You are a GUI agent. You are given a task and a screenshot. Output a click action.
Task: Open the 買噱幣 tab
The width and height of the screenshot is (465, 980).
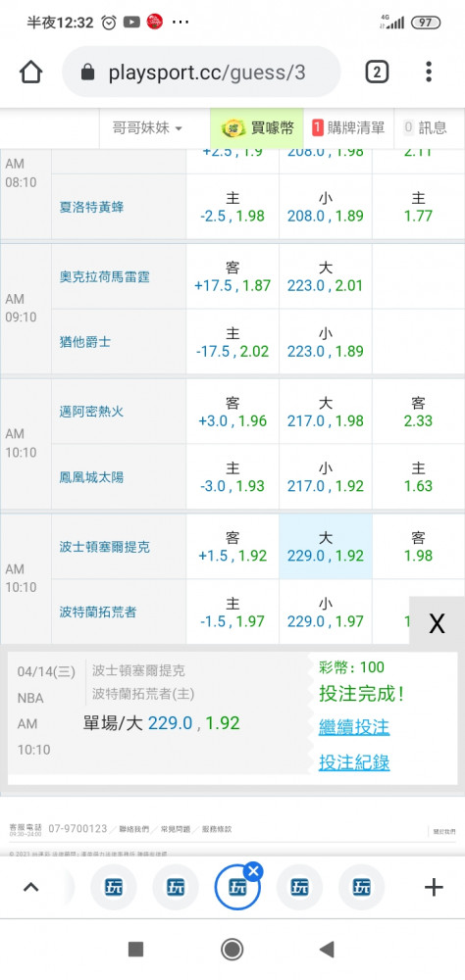click(257, 128)
